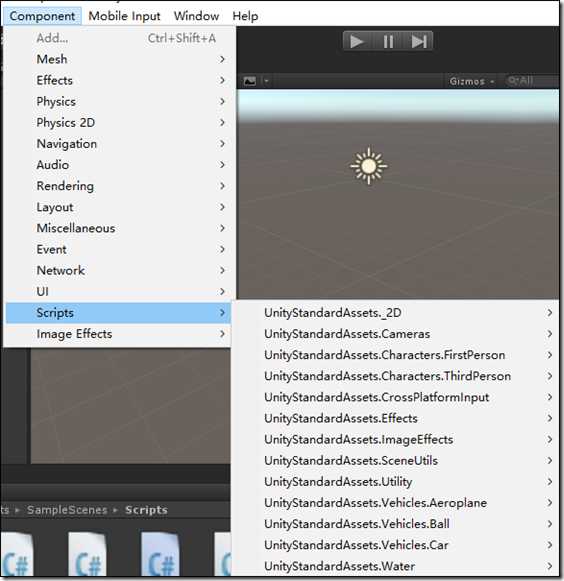Expand the Network submenu

[118, 270]
